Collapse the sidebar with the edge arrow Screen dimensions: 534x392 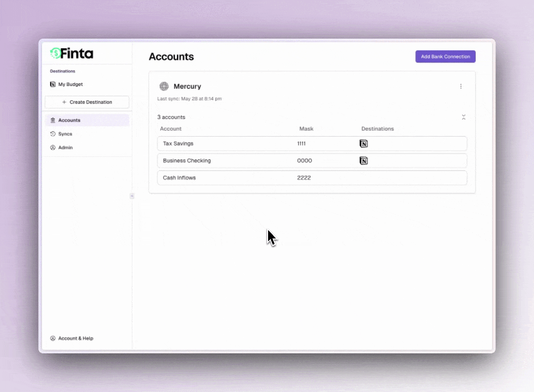tap(132, 196)
